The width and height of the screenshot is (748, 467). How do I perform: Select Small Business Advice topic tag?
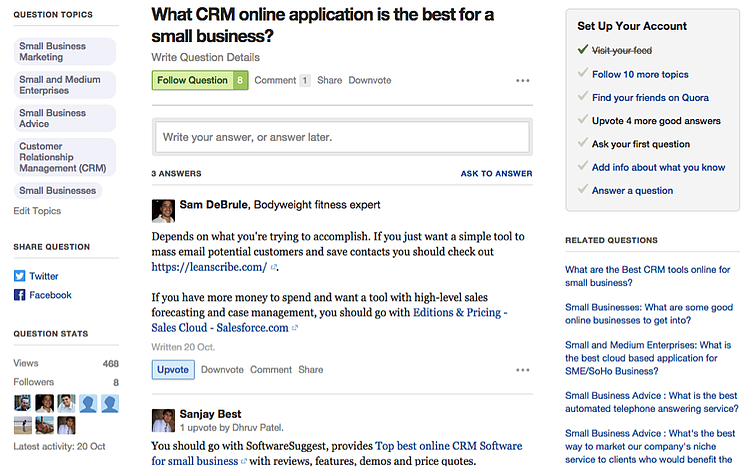65,118
